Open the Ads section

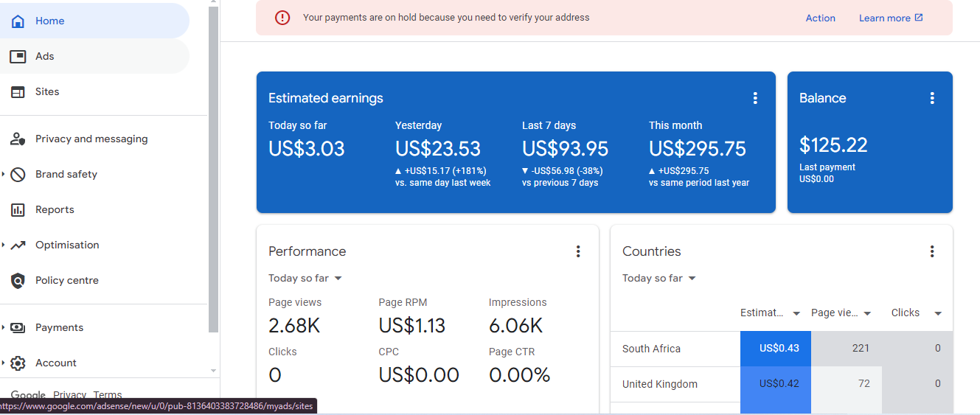pyautogui.click(x=94, y=56)
